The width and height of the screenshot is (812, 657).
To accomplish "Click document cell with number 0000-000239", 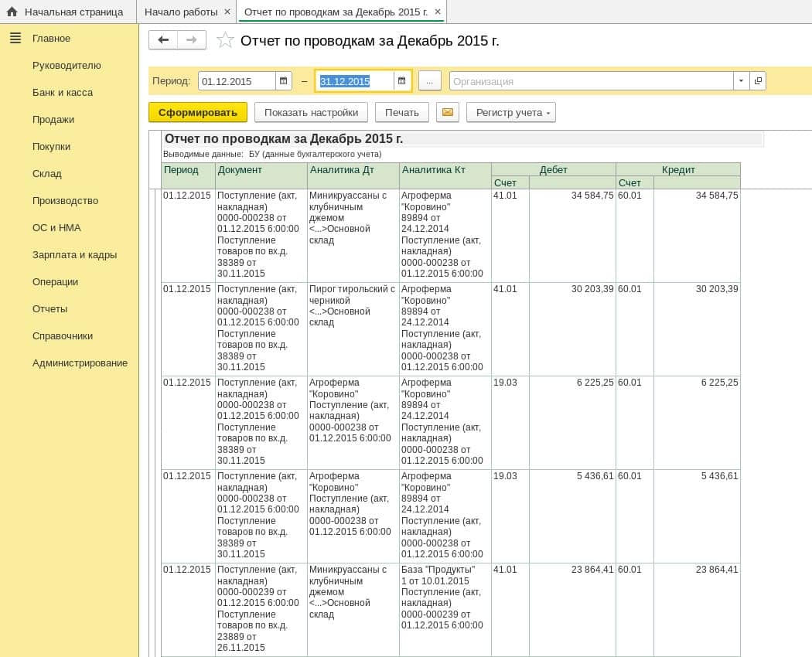I will 261,608.
